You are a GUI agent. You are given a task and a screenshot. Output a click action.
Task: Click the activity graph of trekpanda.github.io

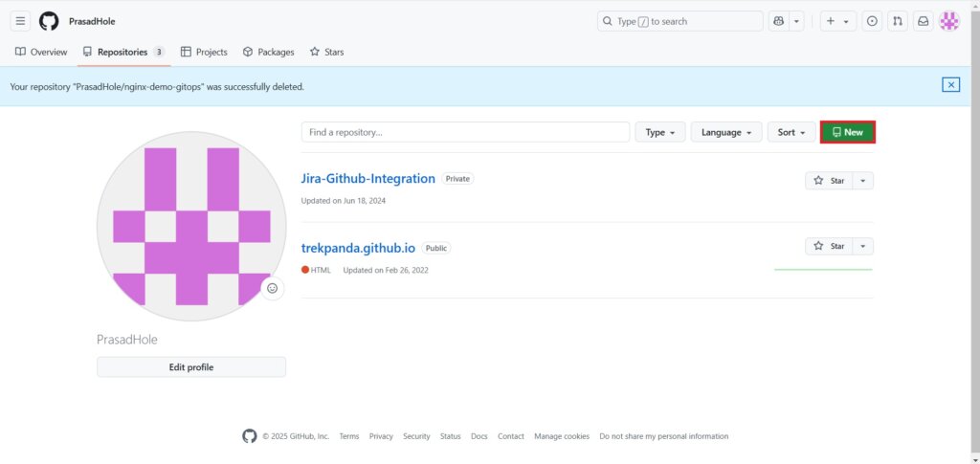pos(823,269)
